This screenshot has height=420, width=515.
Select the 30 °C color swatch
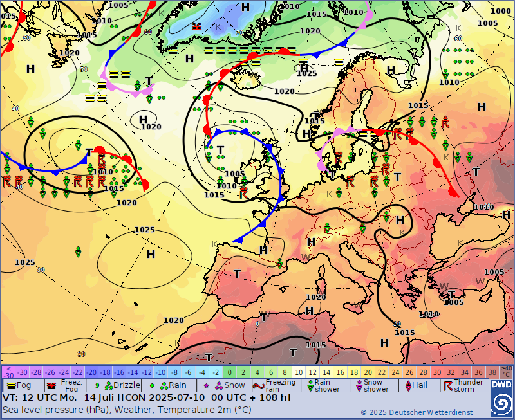click(436, 372)
